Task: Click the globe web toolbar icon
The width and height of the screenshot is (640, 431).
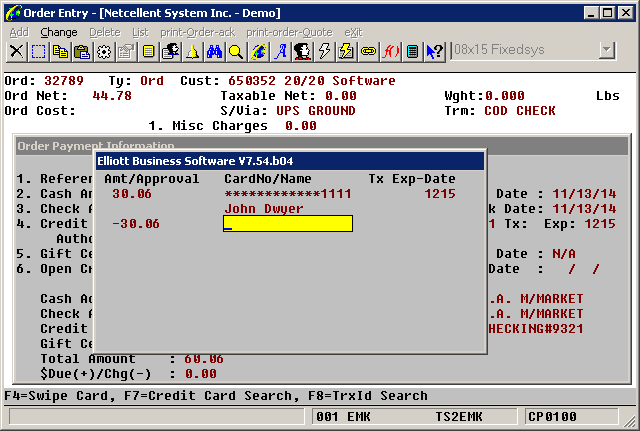Action: (258, 51)
